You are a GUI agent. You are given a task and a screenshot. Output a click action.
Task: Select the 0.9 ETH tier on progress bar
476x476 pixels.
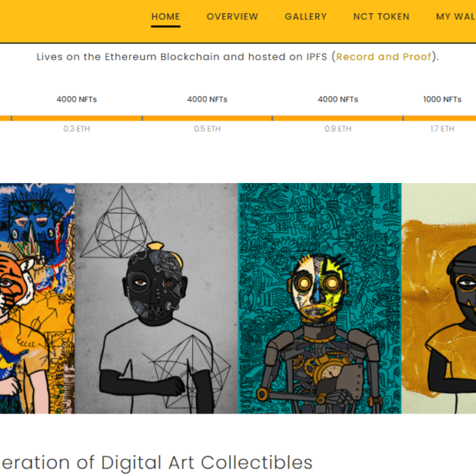click(338, 118)
